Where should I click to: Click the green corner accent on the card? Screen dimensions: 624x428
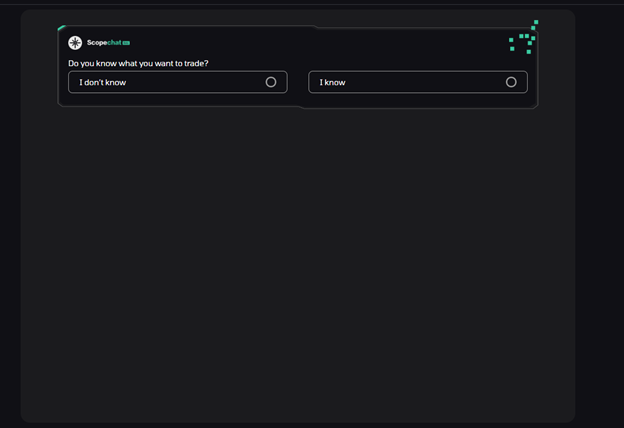62,28
